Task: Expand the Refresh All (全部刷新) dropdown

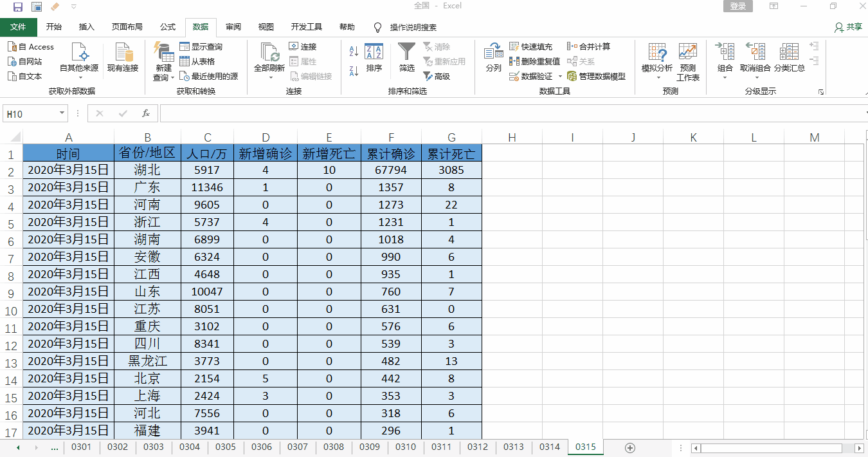Action: click(269, 78)
